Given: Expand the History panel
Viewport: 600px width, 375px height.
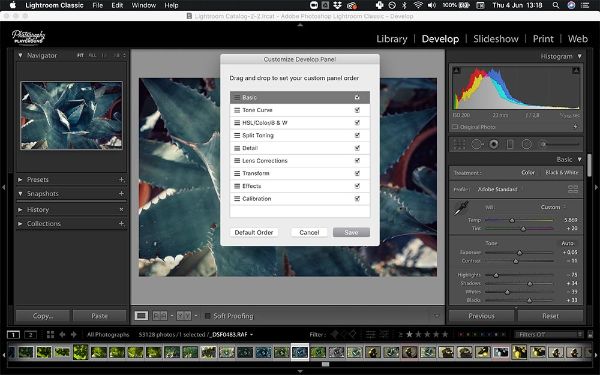Looking at the screenshot, I should (x=20, y=210).
